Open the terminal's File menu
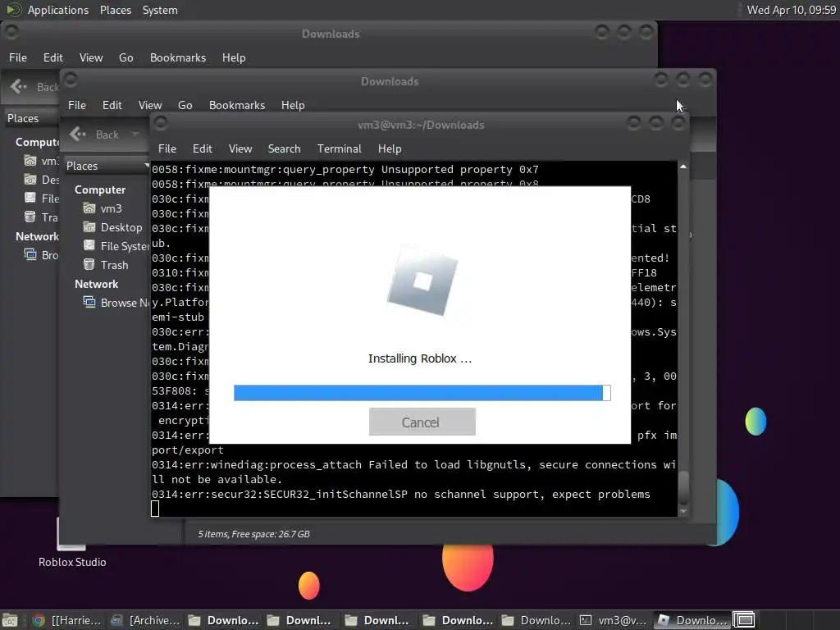 [167, 149]
